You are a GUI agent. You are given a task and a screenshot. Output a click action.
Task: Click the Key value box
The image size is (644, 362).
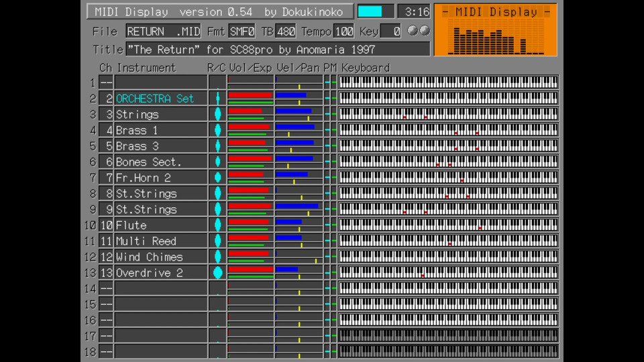point(390,32)
